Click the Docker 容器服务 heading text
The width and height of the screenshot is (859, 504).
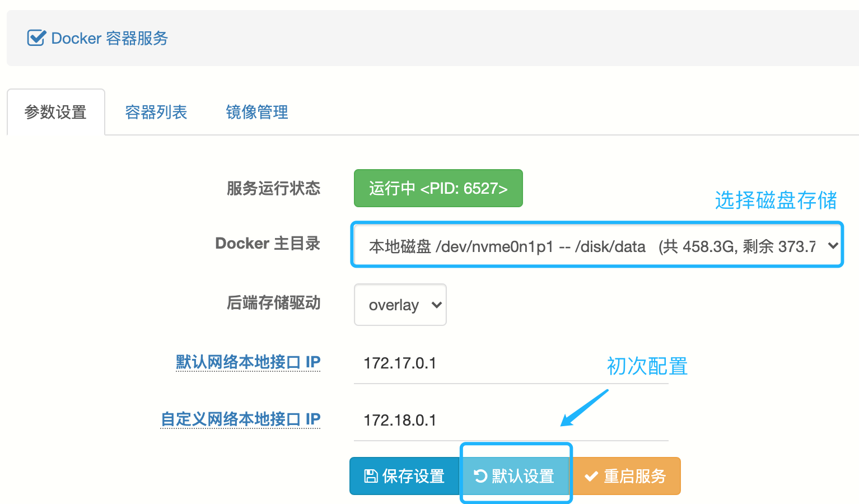tap(110, 38)
